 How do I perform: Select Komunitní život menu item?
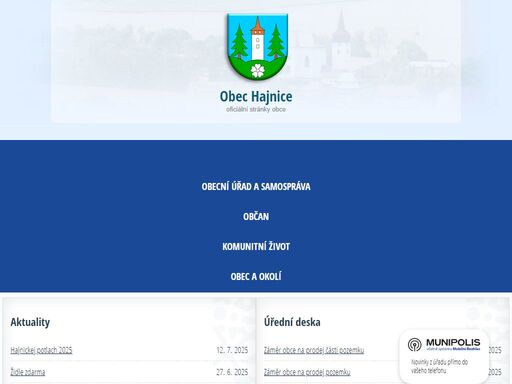click(x=256, y=246)
